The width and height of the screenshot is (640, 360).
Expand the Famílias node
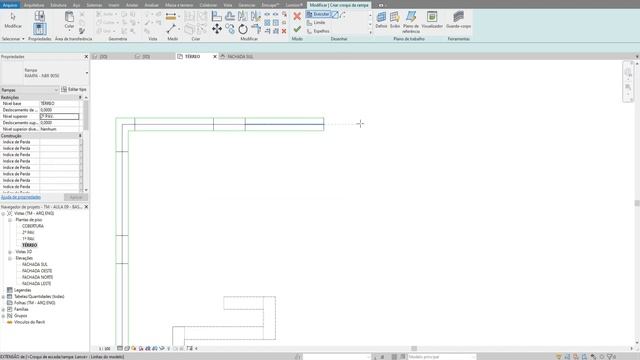click(3, 309)
